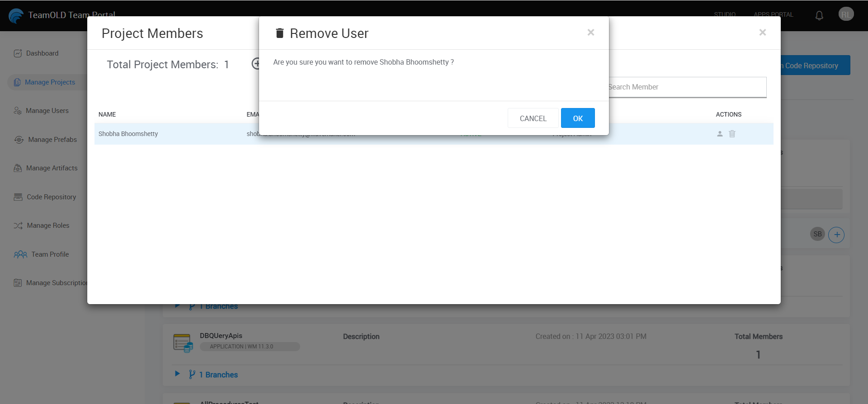Close the Project Members panel

click(762, 33)
